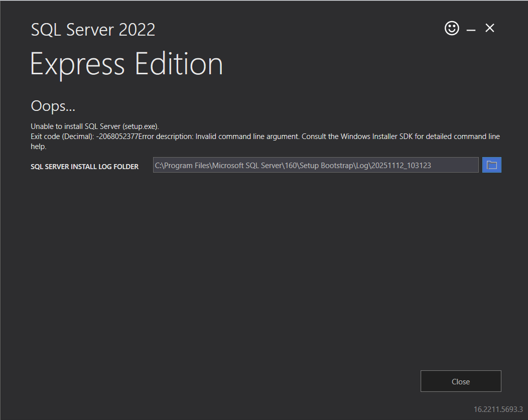Activate the feedback icon near window controls
The height and width of the screenshot is (420, 528).
coord(451,28)
